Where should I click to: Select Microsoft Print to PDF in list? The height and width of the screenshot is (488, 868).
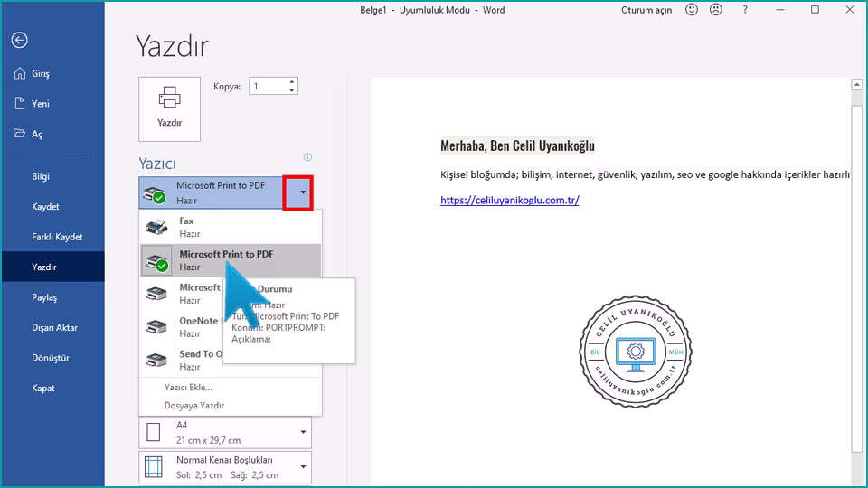[x=231, y=260]
